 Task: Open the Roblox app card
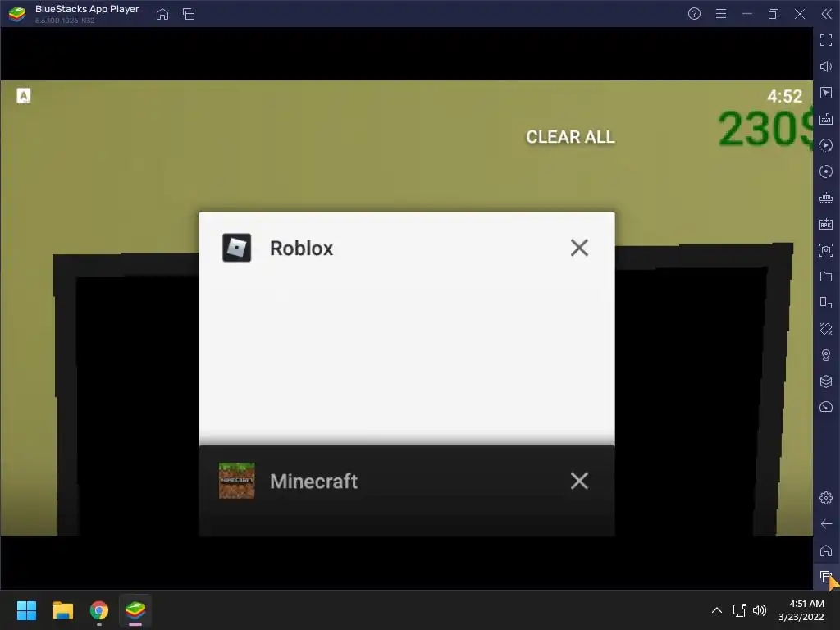click(407, 328)
